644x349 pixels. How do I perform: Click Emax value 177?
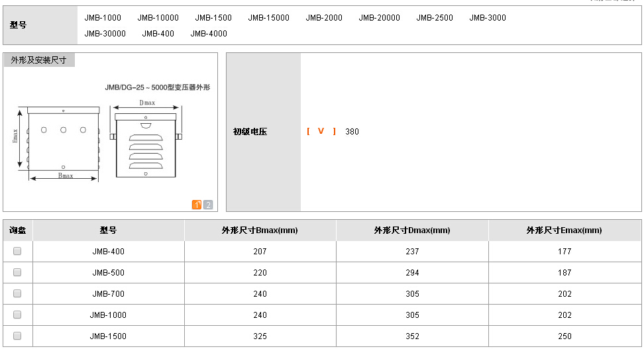564,251
